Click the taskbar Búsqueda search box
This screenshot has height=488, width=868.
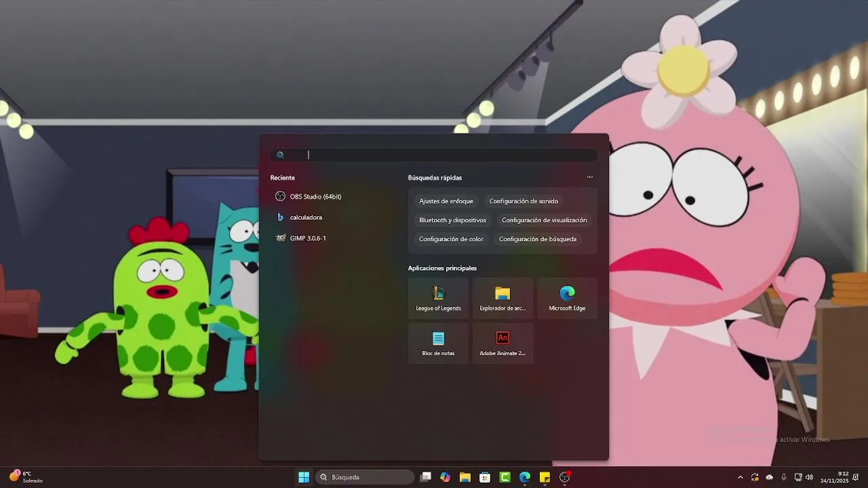coord(365,477)
